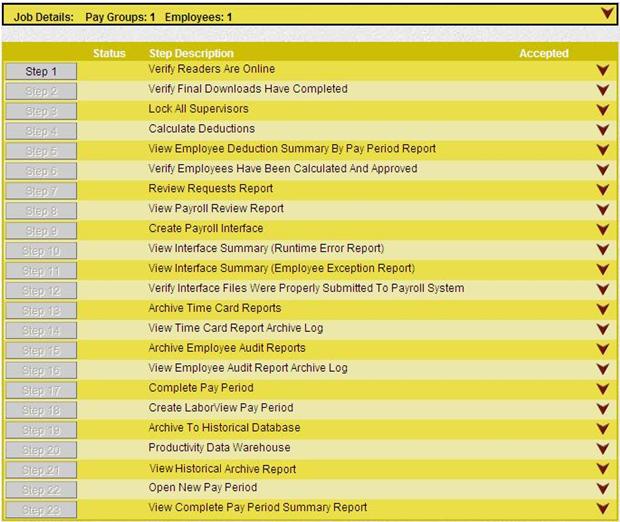Click the Accepted column header
Image resolution: width=620 pixels, height=522 pixels.
(x=543, y=53)
